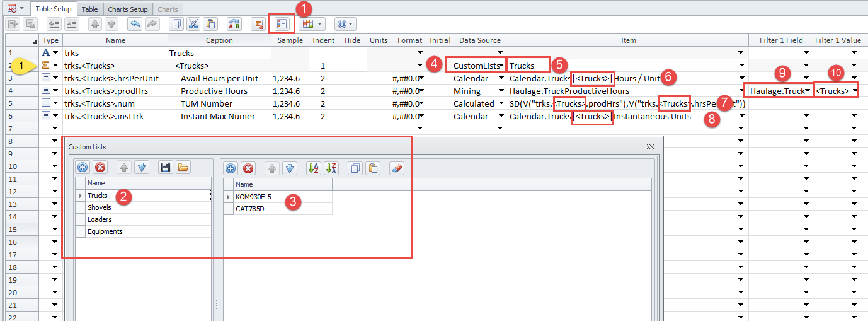
Task: Select the CAT785D list item
Action: [x=251, y=209]
